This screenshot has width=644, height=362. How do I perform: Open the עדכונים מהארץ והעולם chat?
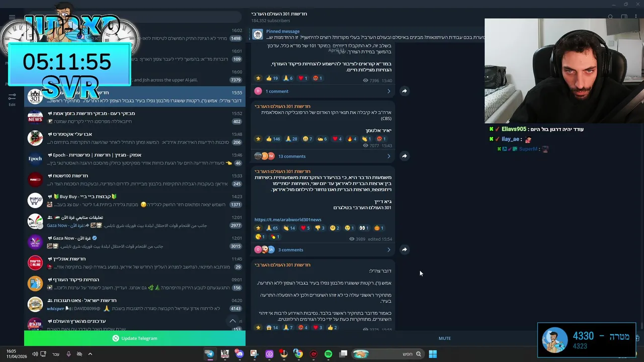click(135, 324)
